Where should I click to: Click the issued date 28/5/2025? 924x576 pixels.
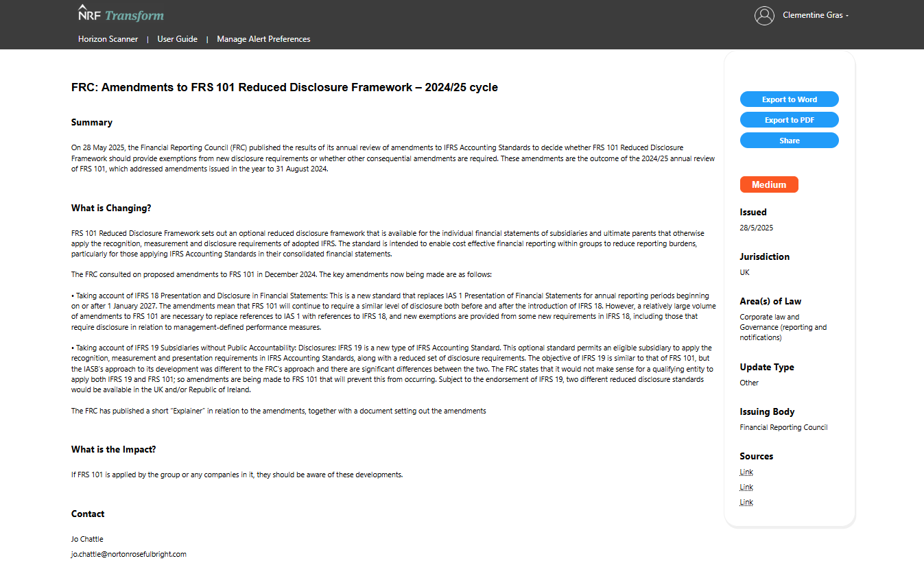click(756, 228)
